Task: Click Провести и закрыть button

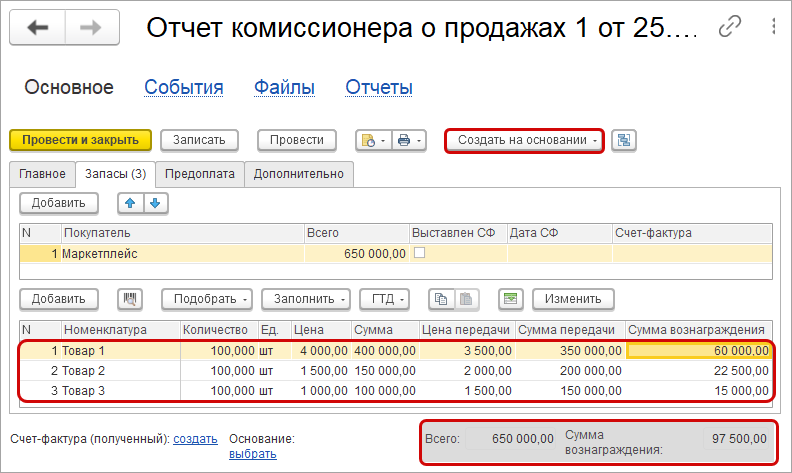Action: pos(80,140)
